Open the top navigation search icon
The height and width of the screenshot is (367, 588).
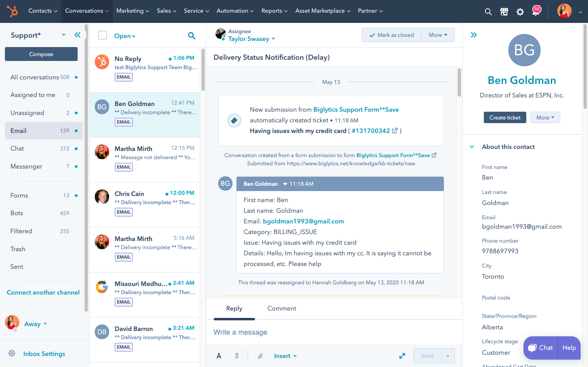[x=488, y=11]
